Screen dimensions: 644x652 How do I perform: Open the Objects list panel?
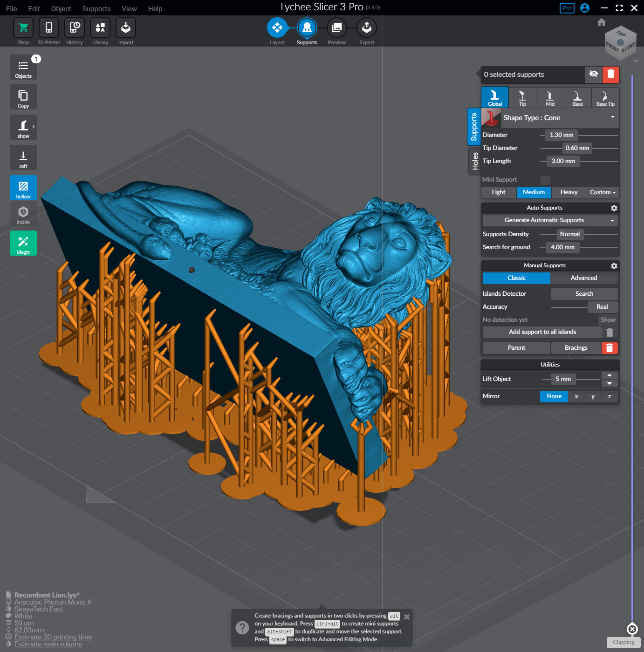pyautogui.click(x=23, y=68)
